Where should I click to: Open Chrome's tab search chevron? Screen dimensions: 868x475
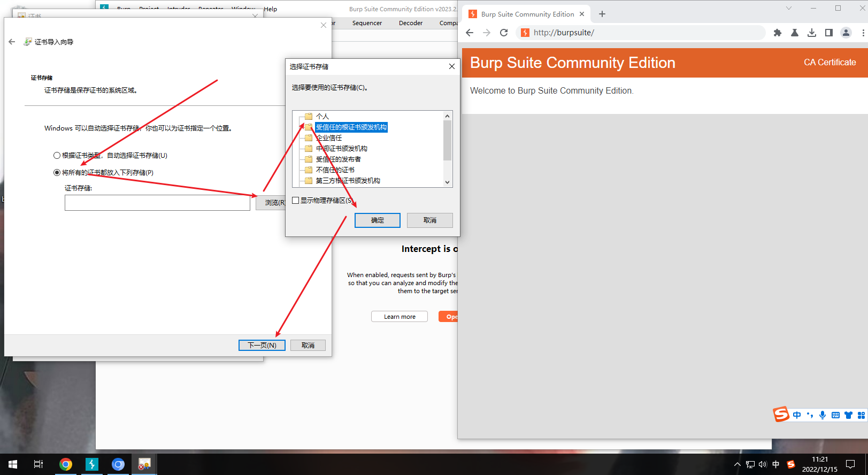(789, 8)
